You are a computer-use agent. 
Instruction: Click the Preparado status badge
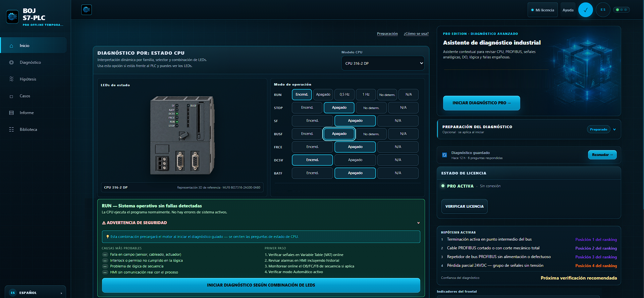tap(598, 130)
